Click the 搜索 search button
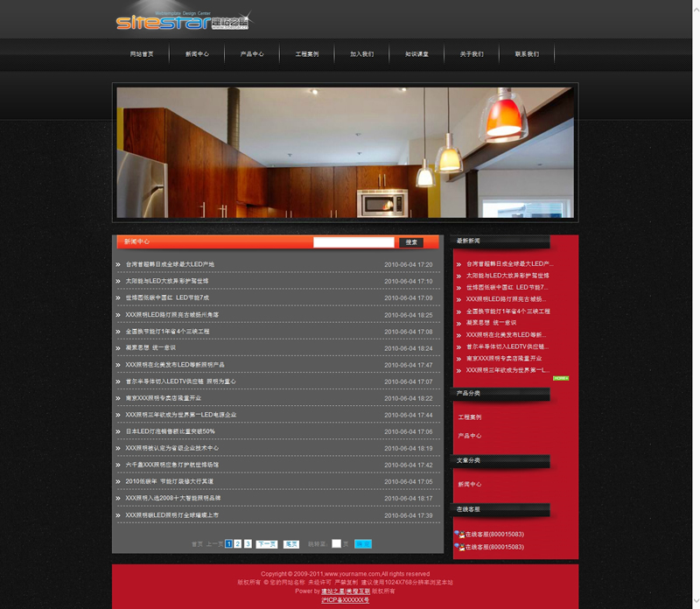Image resolution: width=700 pixels, height=609 pixels. (x=410, y=242)
